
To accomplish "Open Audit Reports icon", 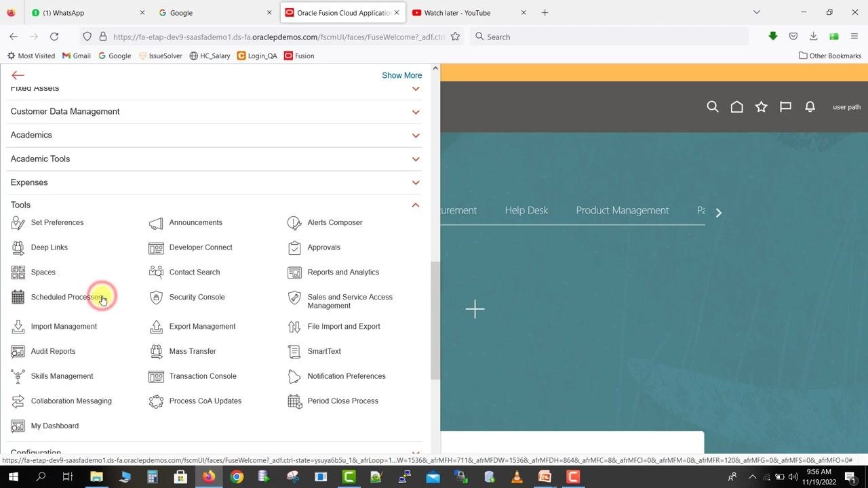I will (x=18, y=351).
